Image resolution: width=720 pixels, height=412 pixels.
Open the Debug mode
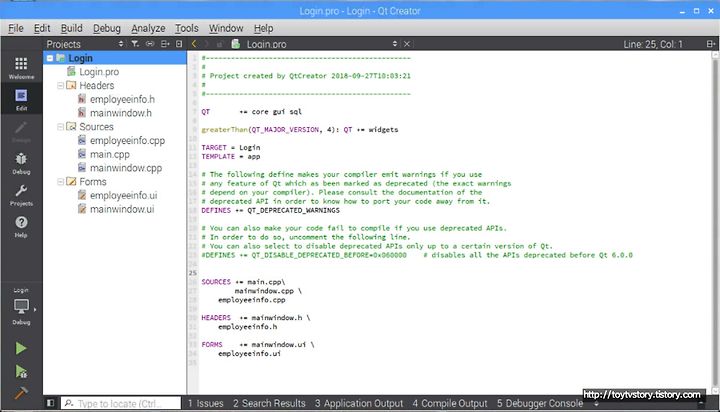point(21,163)
